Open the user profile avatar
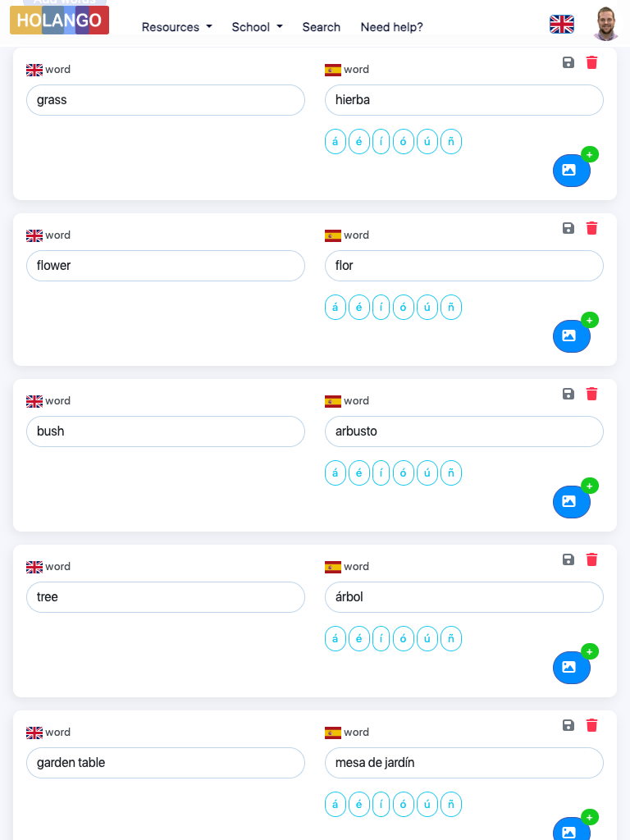The height and width of the screenshot is (840, 630). point(605,24)
